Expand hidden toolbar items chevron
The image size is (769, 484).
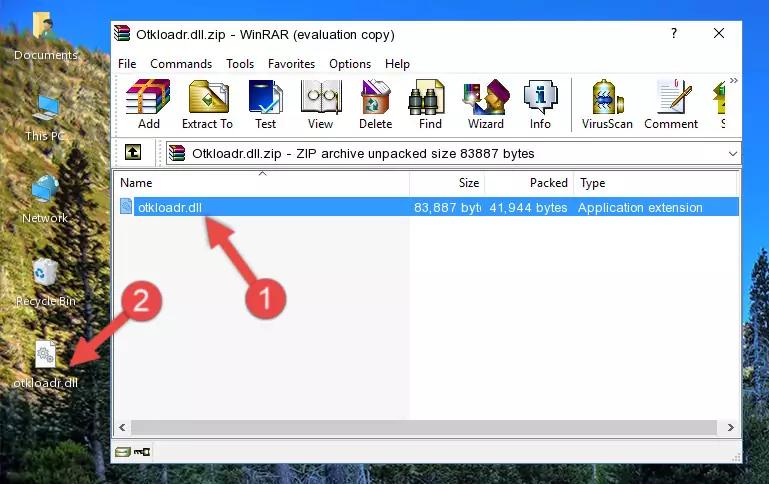pyautogui.click(x=733, y=80)
